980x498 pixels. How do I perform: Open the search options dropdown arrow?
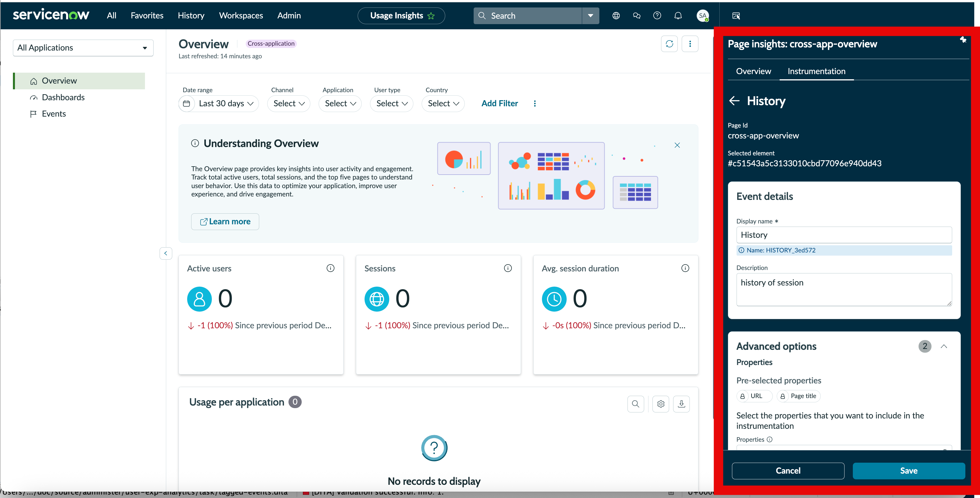click(590, 16)
